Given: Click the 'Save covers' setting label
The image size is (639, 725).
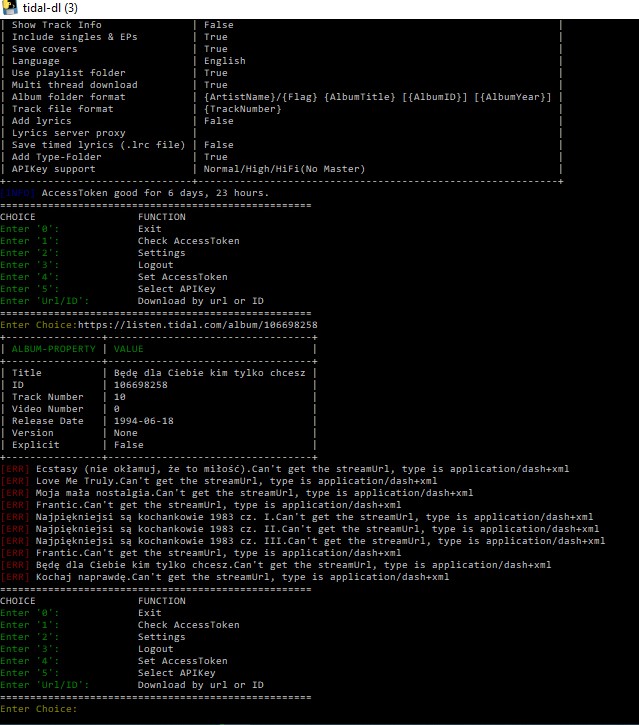Looking at the screenshot, I should tap(44, 49).
